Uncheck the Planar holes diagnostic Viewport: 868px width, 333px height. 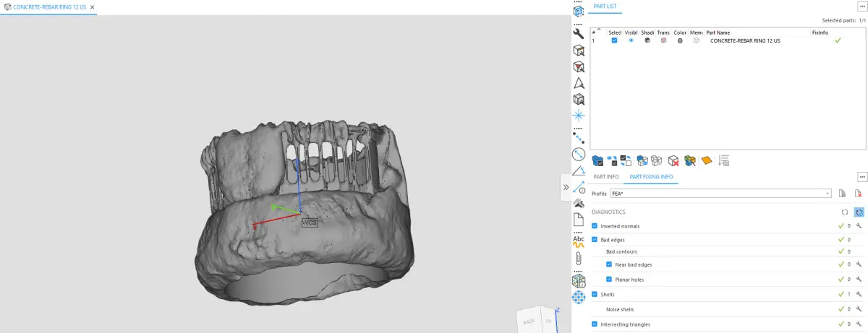(610, 279)
